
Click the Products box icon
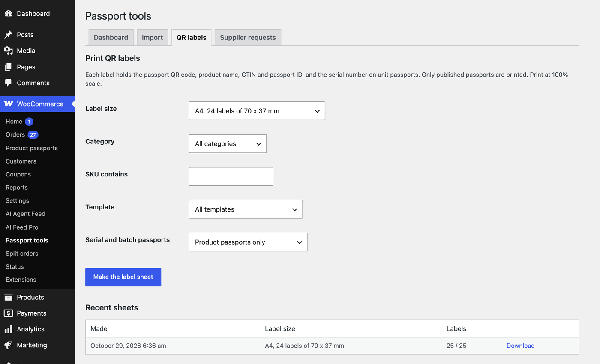[8, 297]
